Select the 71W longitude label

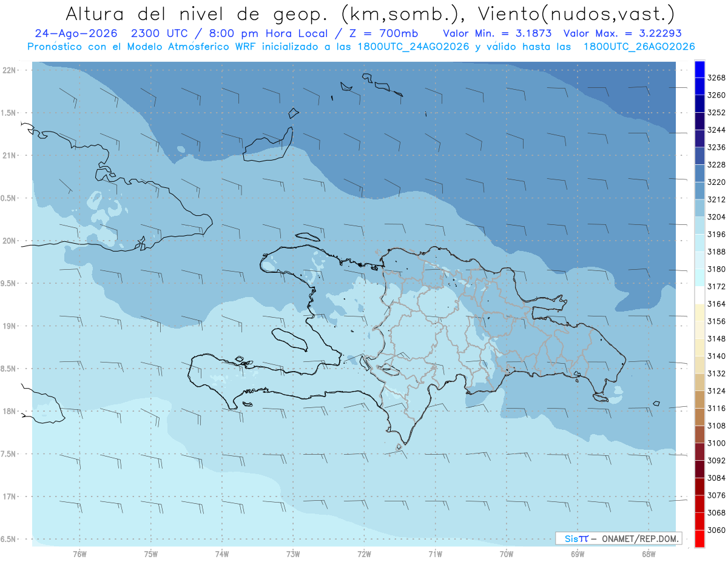pyautogui.click(x=435, y=554)
